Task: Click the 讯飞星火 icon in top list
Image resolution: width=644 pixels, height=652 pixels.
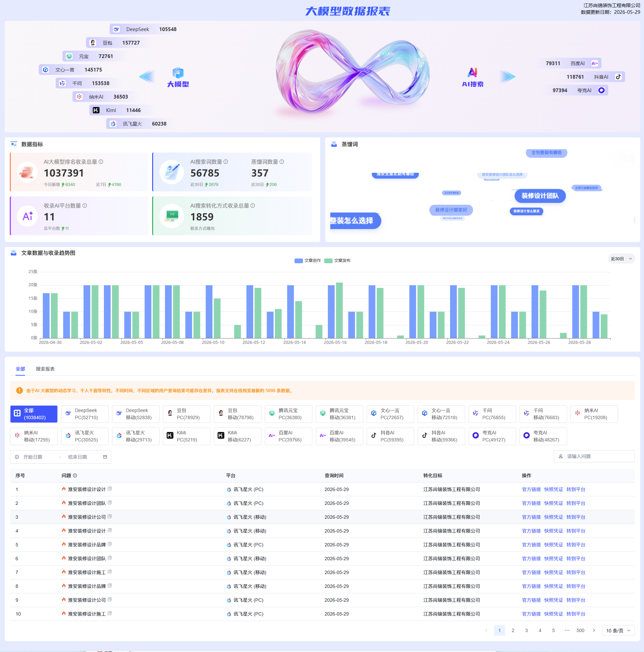Action: (113, 124)
